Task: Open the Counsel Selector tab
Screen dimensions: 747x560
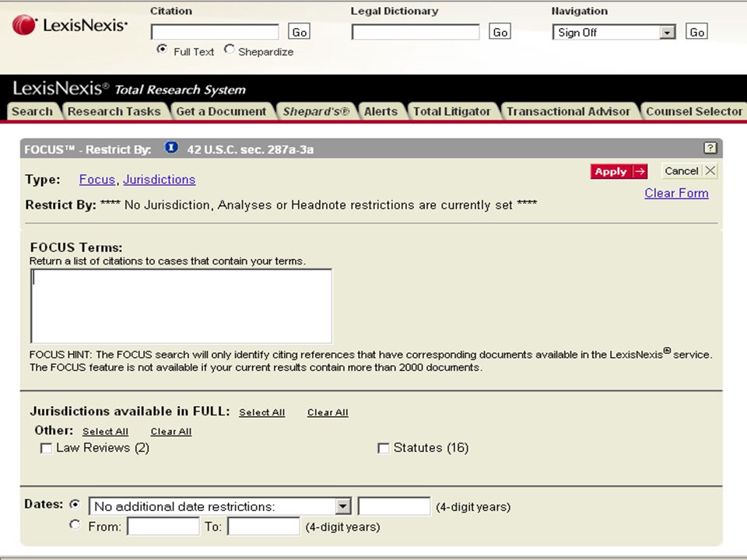Action: coord(693,111)
